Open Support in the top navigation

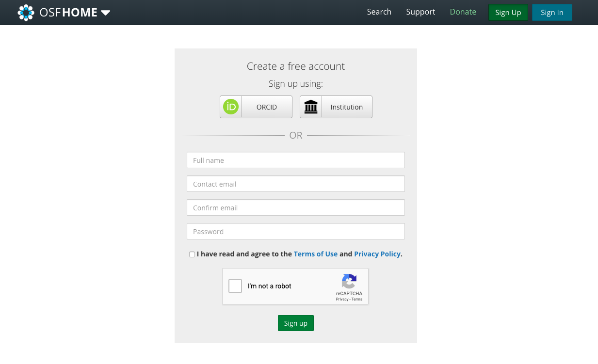[x=420, y=12]
